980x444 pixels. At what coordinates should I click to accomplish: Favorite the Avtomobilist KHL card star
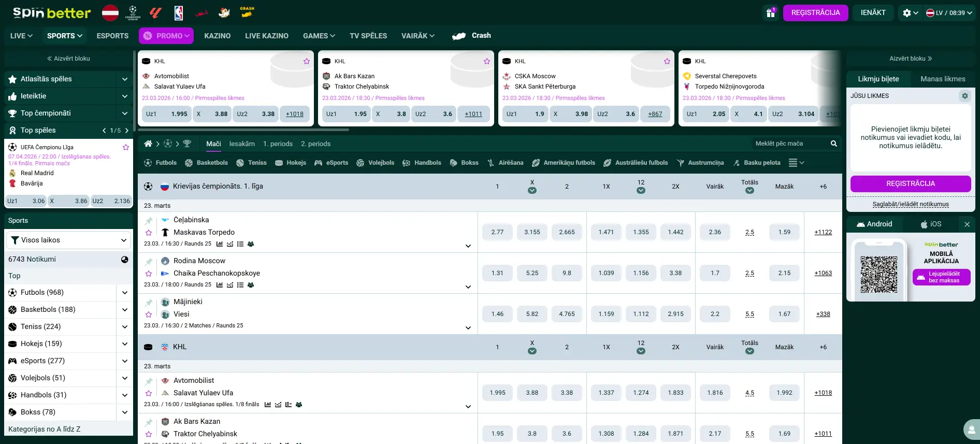[307, 61]
